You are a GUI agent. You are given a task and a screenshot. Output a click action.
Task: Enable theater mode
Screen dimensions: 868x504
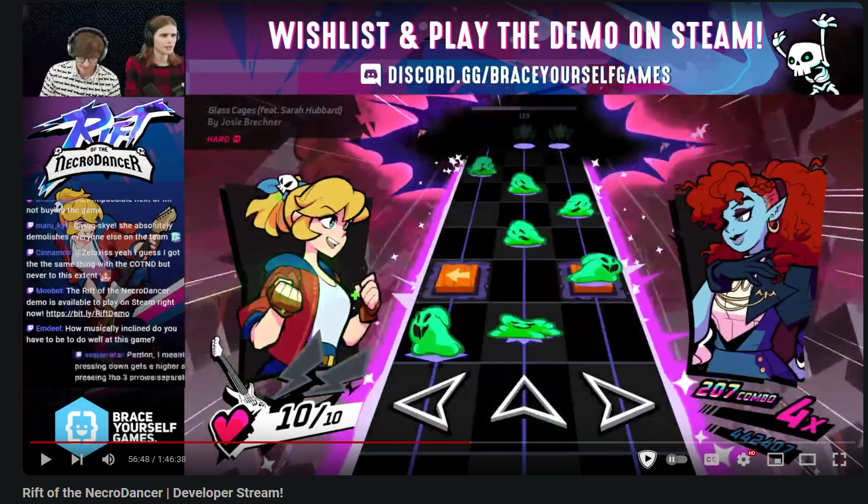[807, 459]
